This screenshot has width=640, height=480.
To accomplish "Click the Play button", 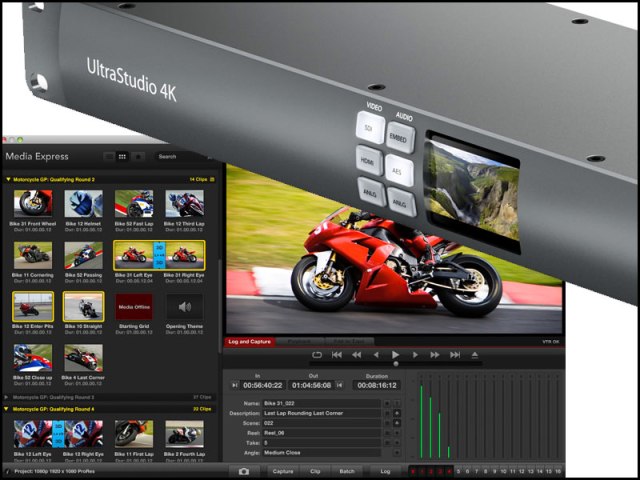I will click(x=395, y=355).
